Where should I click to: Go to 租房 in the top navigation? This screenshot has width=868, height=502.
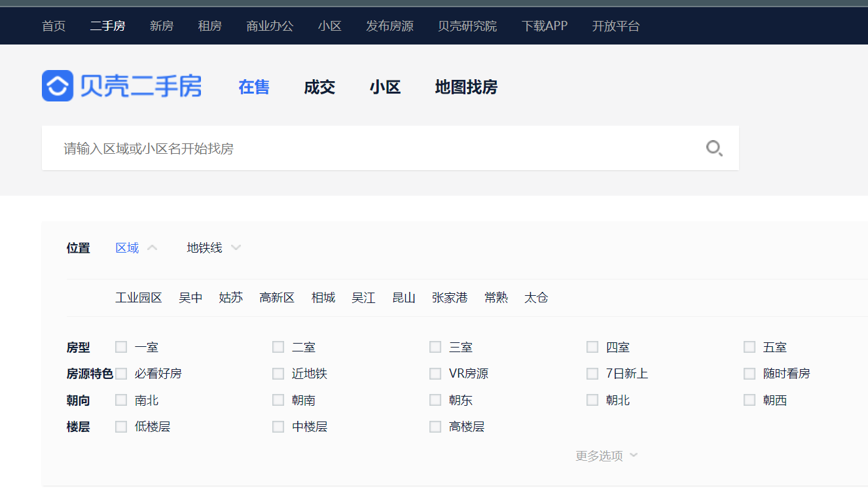click(x=210, y=26)
